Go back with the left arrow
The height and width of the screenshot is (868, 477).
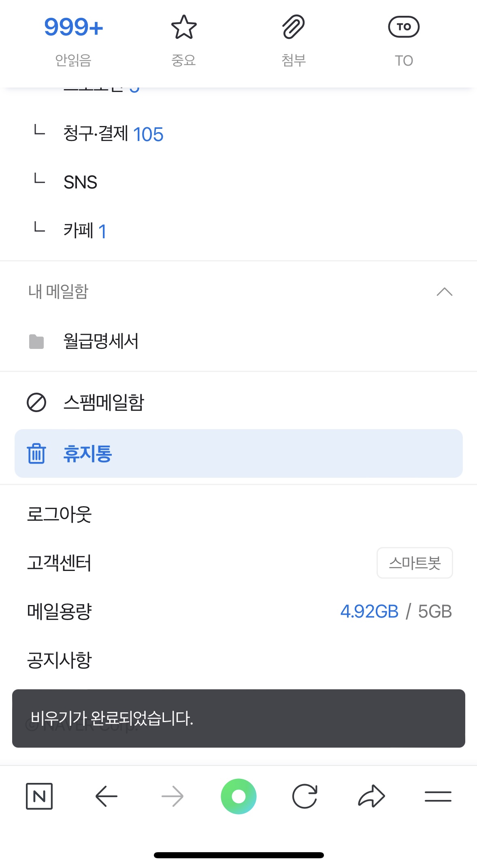tap(106, 796)
